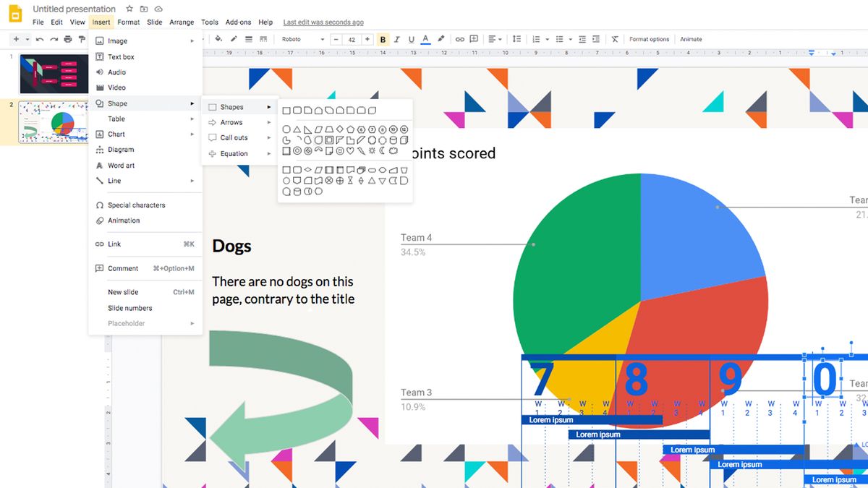
Task: Toggle bold formatting in the toolbar
Action: [382, 39]
